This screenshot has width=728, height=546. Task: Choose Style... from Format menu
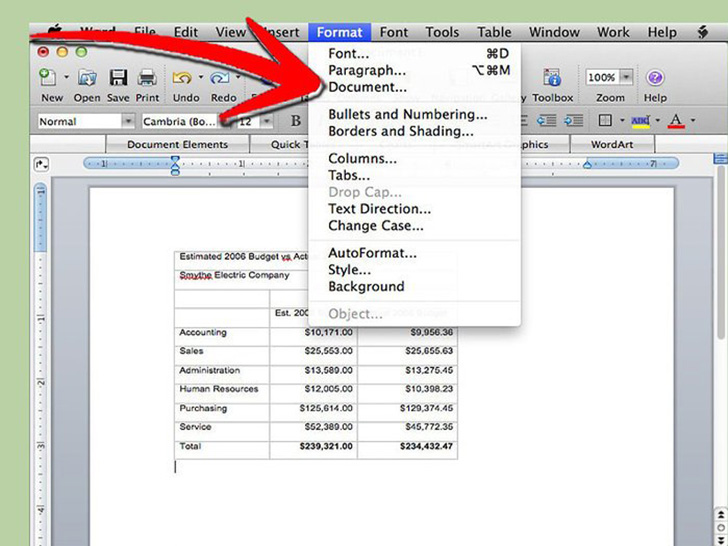click(415, 270)
